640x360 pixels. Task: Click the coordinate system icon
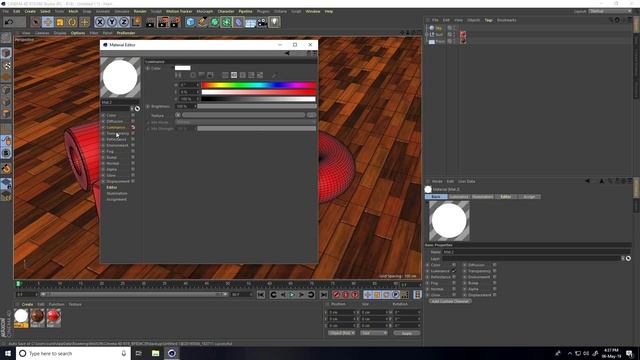tap(137, 22)
